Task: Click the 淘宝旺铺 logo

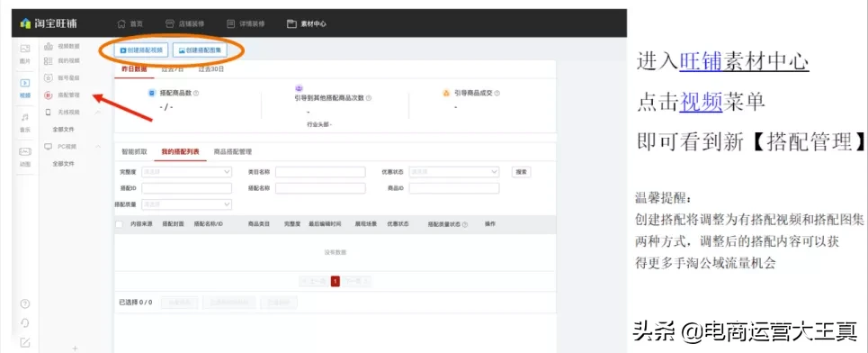Action: (49, 23)
